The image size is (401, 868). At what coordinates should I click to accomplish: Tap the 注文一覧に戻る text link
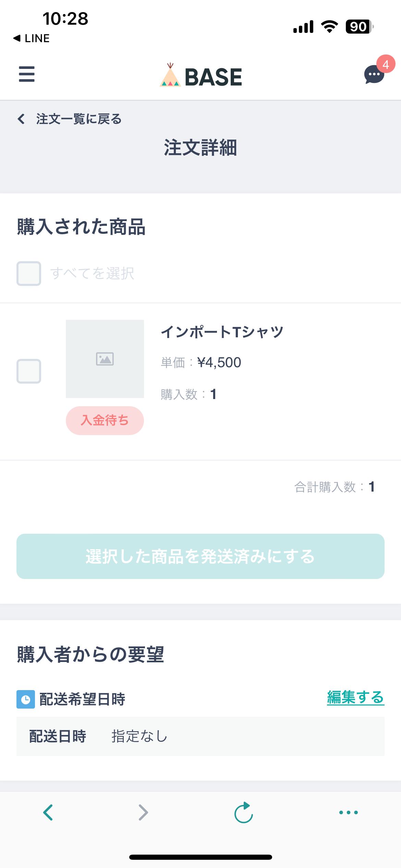pyautogui.click(x=79, y=119)
